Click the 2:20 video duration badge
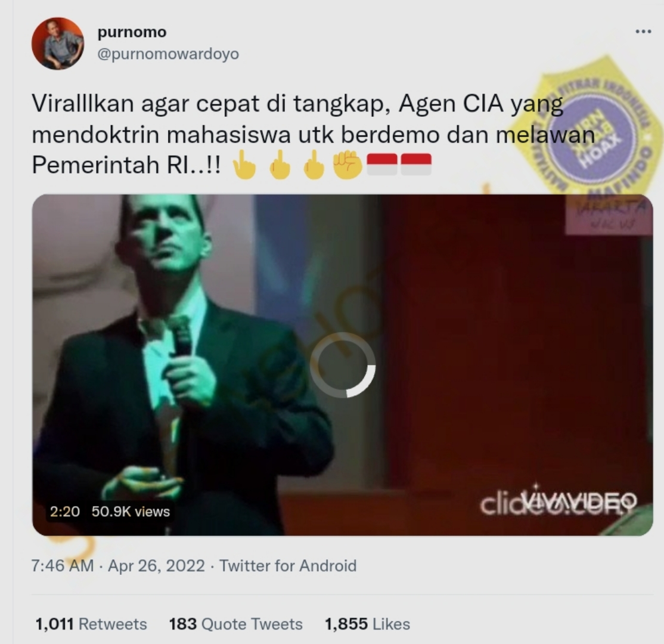This screenshot has height=644, width=664. 65,512
